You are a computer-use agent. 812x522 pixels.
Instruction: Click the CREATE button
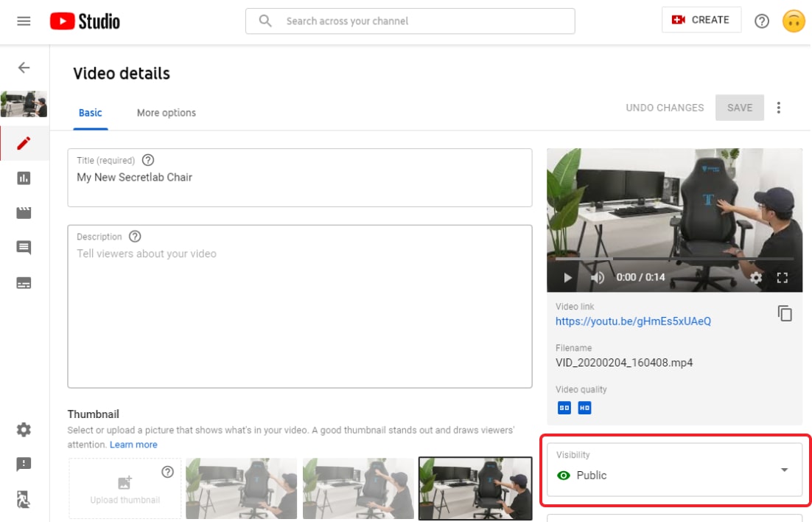[x=701, y=21]
